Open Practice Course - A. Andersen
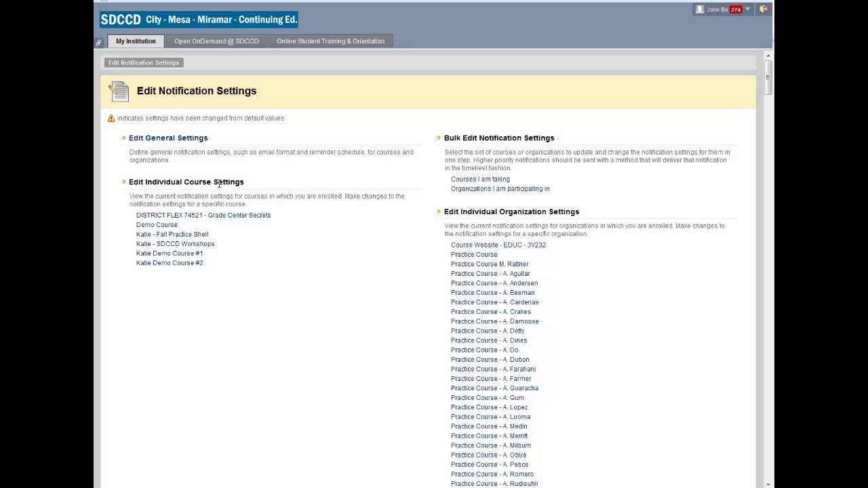 tap(494, 283)
